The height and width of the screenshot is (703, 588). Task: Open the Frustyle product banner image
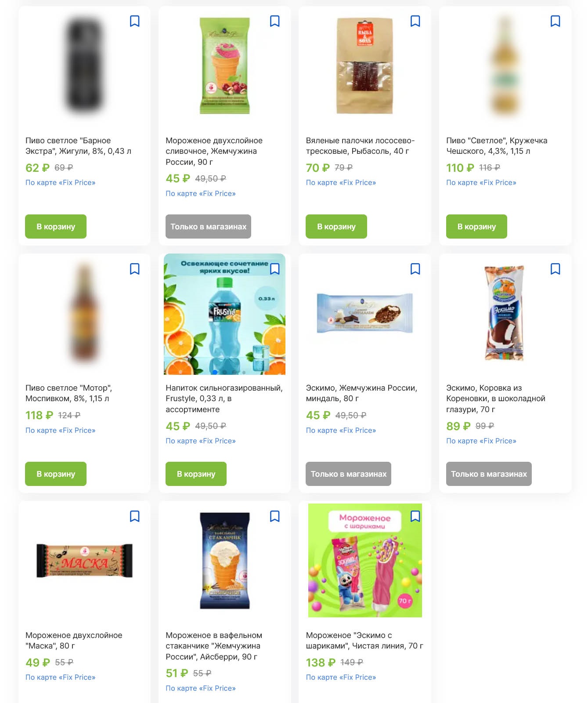(224, 314)
